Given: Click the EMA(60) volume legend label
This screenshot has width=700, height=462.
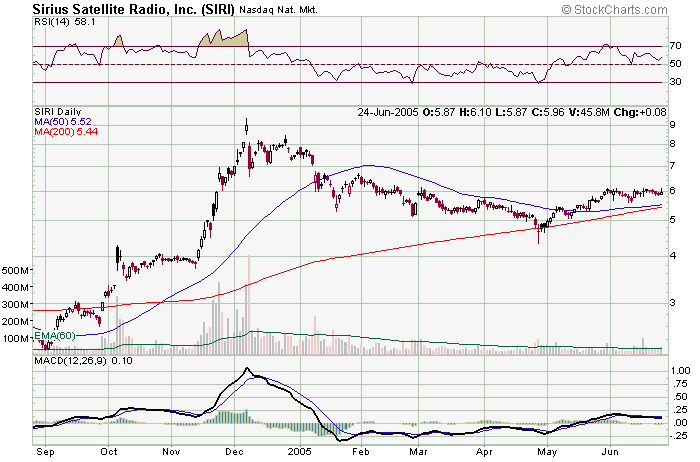Looking at the screenshot, I should [55, 335].
